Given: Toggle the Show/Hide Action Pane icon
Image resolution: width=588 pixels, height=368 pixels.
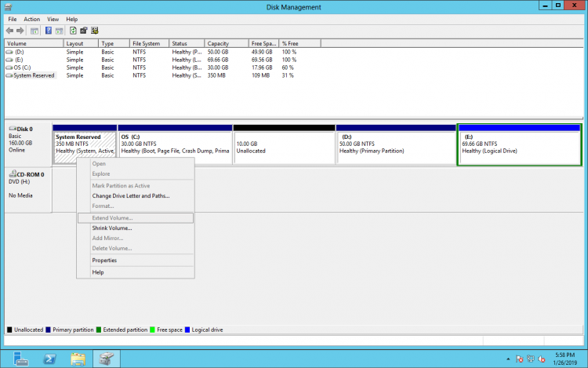Looking at the screenshot, I should tap(60, 31).
